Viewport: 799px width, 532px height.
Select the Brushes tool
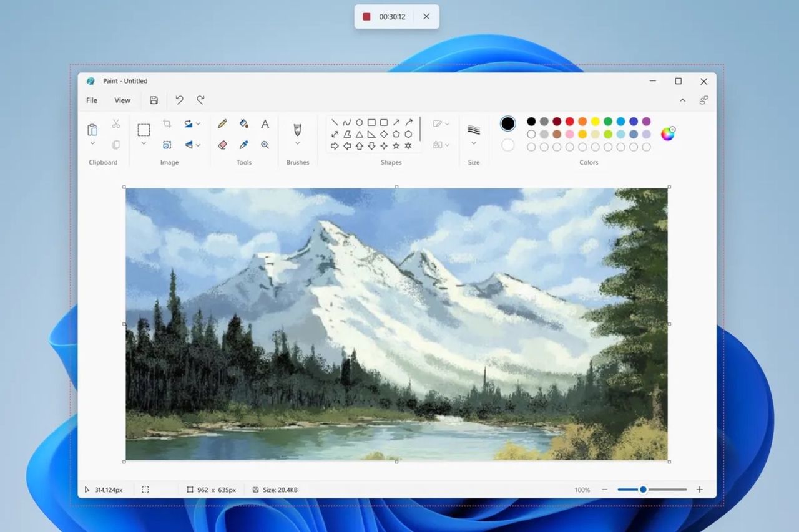pyautogui.click(x=297, y=130)
